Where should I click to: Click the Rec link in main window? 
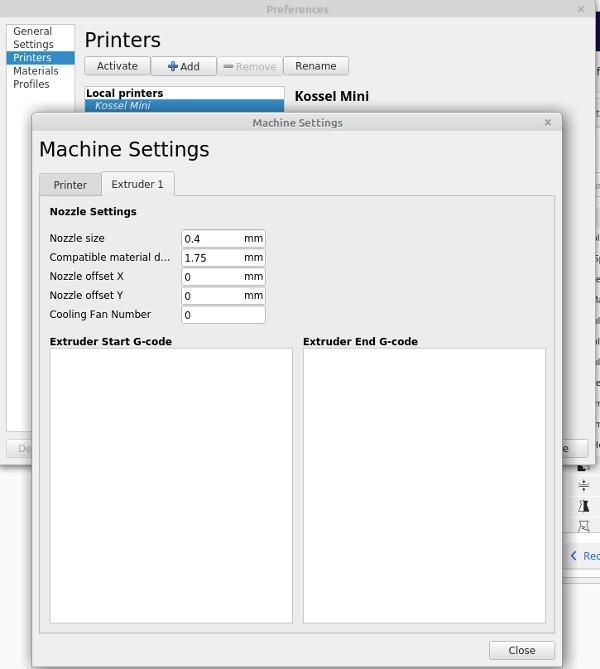[x=591, y=556]
